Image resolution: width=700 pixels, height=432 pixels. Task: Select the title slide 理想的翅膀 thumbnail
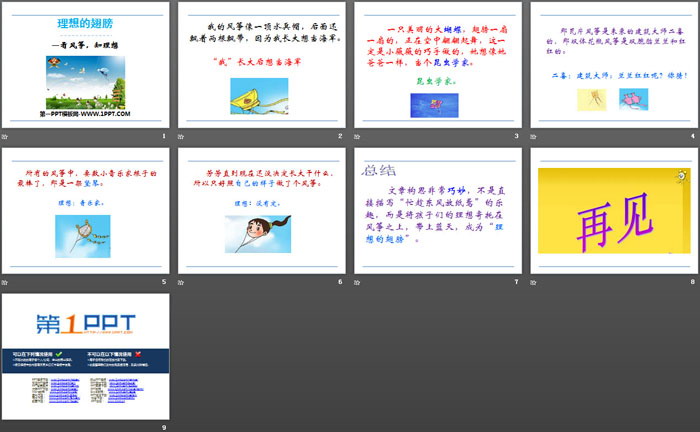[x=85, y=65]
